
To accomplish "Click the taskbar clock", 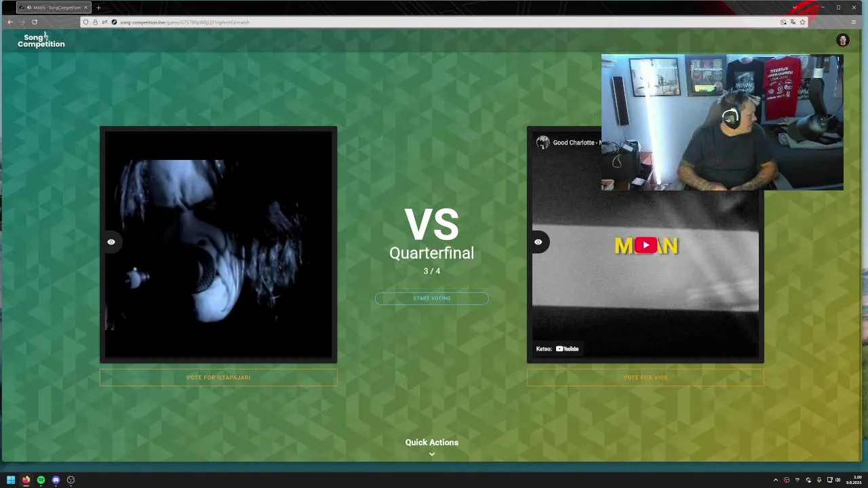I will point(854,480).
